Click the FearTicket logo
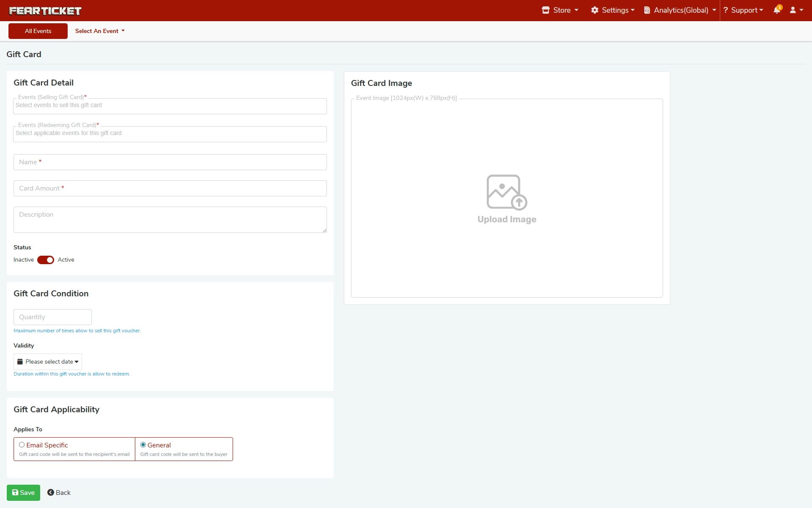 (45, 11)
